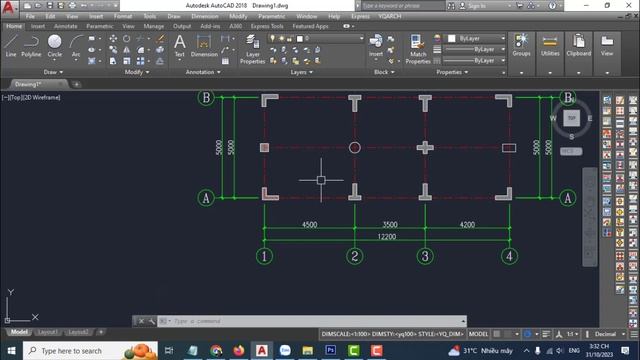The image size is (640, 360).
Task: Open Layer Properties manager
Action: click(253, 49)
